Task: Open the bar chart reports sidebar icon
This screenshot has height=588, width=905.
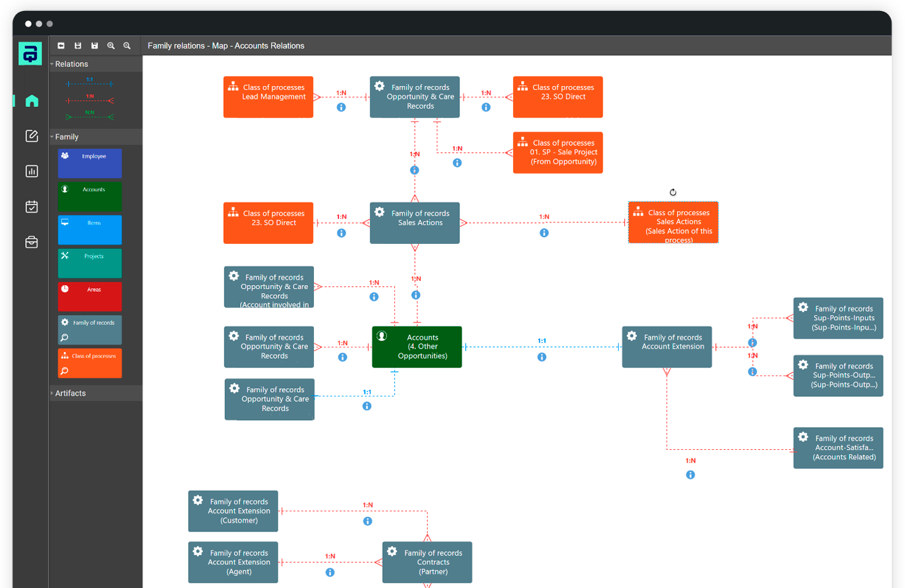Action: click(31, 171)
